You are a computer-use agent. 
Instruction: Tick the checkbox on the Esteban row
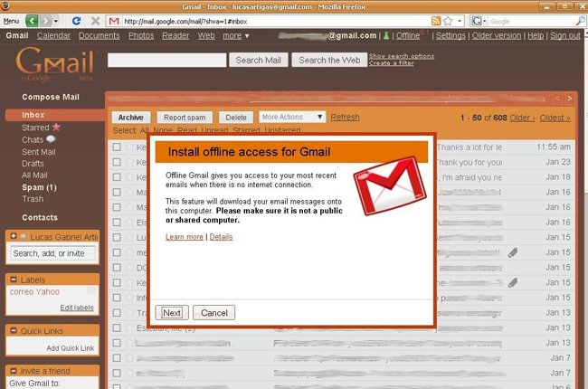pyautogui.click(x=117, y=327)
